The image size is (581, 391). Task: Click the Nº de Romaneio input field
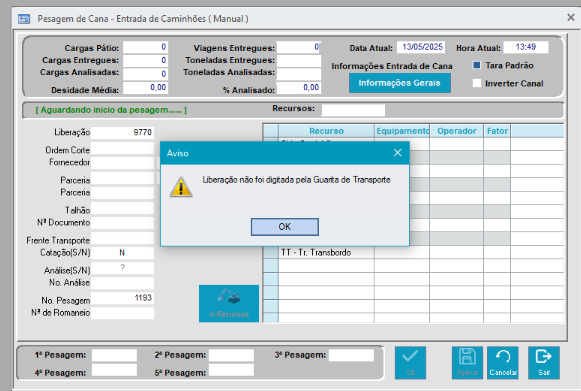pos(122,313)
